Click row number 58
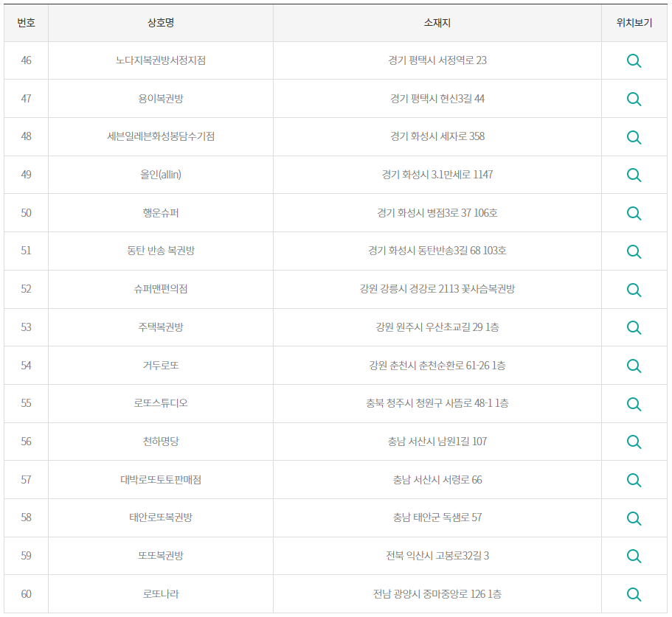672x617 pixels. pos(26,517)
